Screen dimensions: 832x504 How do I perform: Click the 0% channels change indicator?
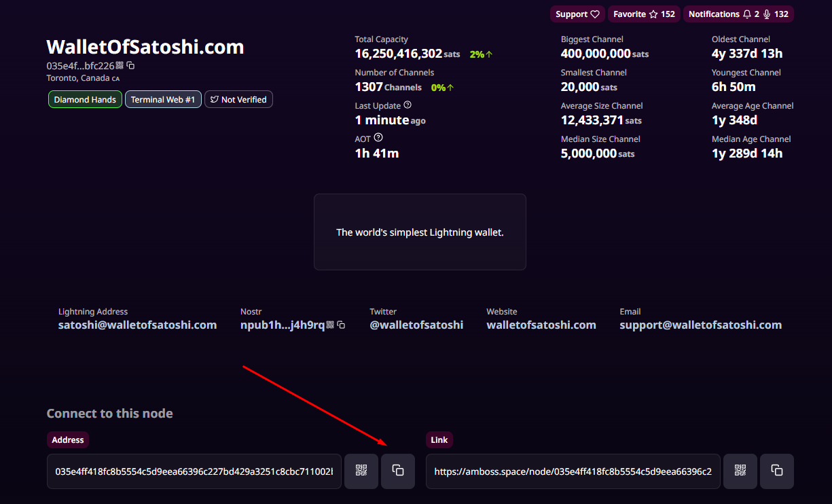coord(443,88)
